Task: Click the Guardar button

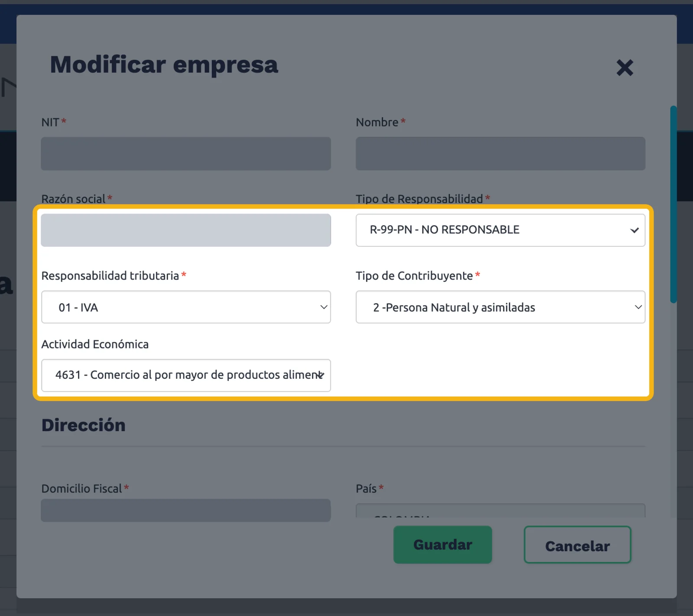Action: (x=443, y=545)
